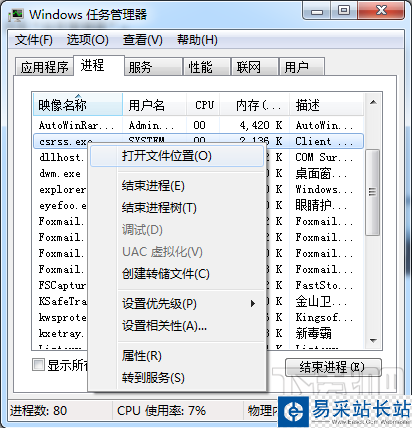Click the 桌面窗... description cell
This screenshot has width=412, height=428.
(x=321, y=173)
